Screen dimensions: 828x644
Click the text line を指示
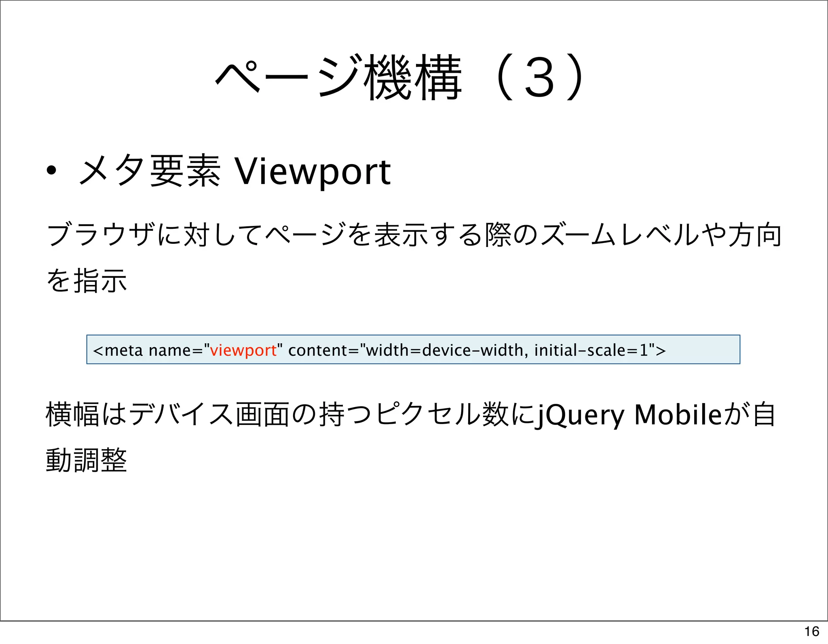point(87,281)
